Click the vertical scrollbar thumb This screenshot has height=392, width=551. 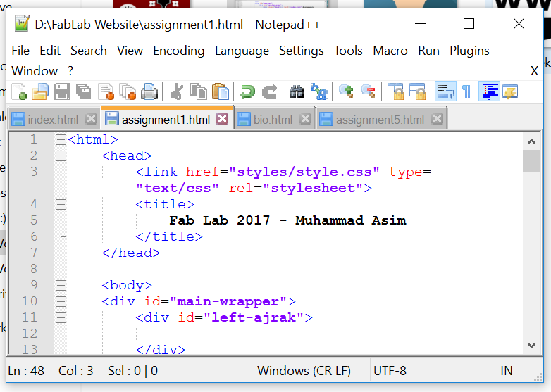[x=531, y=160]
